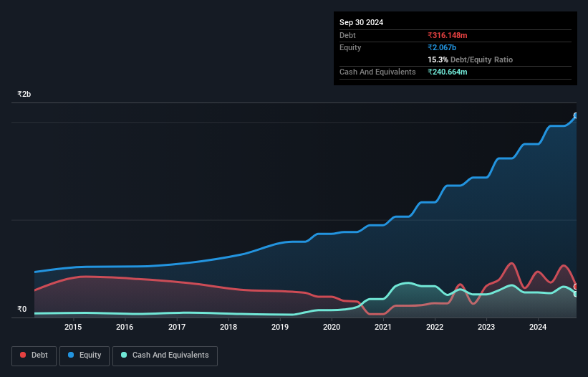Click the ₹316.148m debt value
588x377 pixels.
click(448, 35)
